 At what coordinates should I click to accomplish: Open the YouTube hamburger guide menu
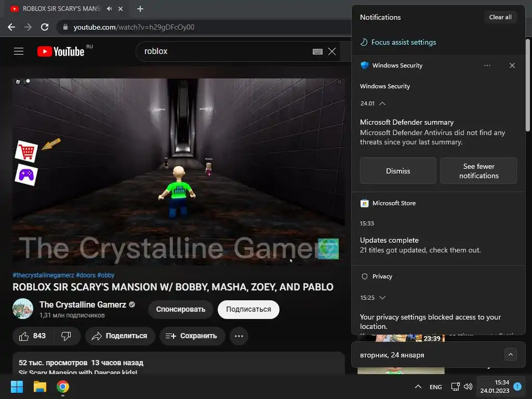tap(19, 51)
